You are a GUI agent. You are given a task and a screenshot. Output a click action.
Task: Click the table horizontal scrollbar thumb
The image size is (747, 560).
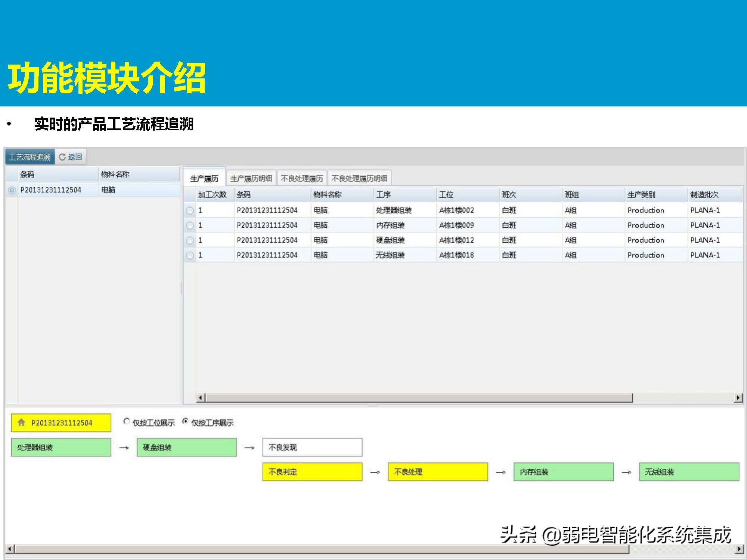click(x=419, y=398)
